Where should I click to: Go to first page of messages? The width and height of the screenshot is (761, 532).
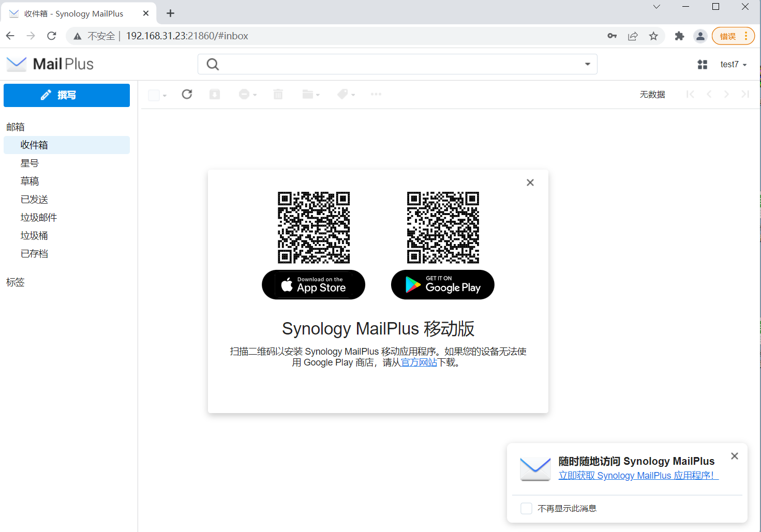[690, 94]
